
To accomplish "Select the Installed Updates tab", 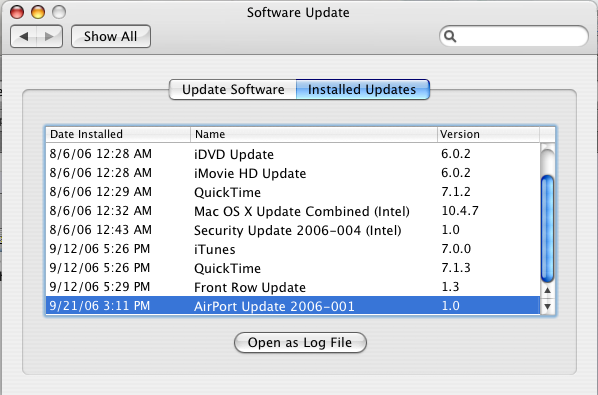I will click(363, 90).
